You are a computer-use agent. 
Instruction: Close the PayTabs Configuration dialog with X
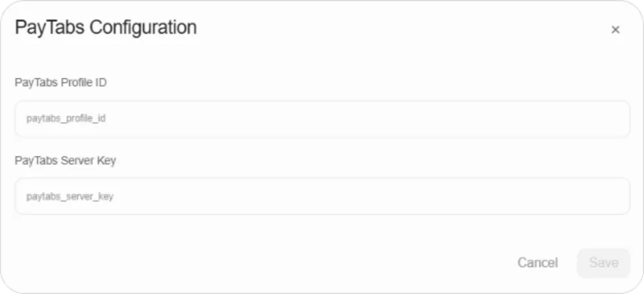[x=615, y=29]
